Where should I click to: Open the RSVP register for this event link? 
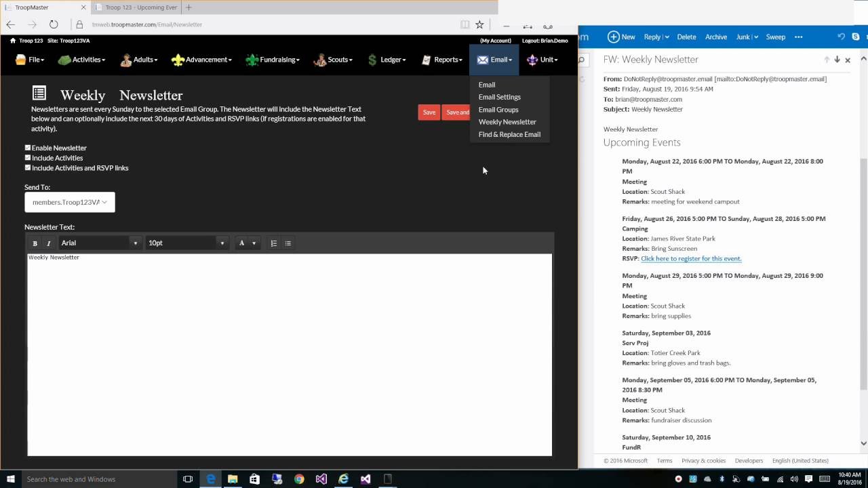coord(691,258)
